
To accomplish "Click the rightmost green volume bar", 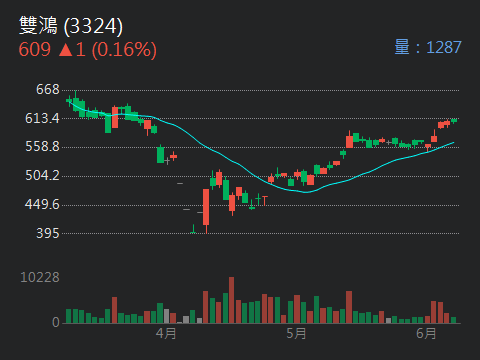I will [x=453, y=320].
